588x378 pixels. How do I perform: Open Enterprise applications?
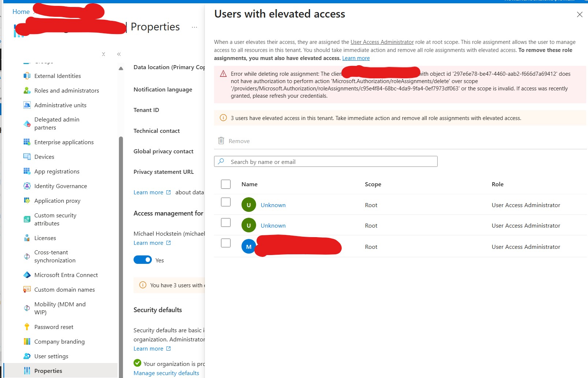pyautogui.click(x=64, y=142)
